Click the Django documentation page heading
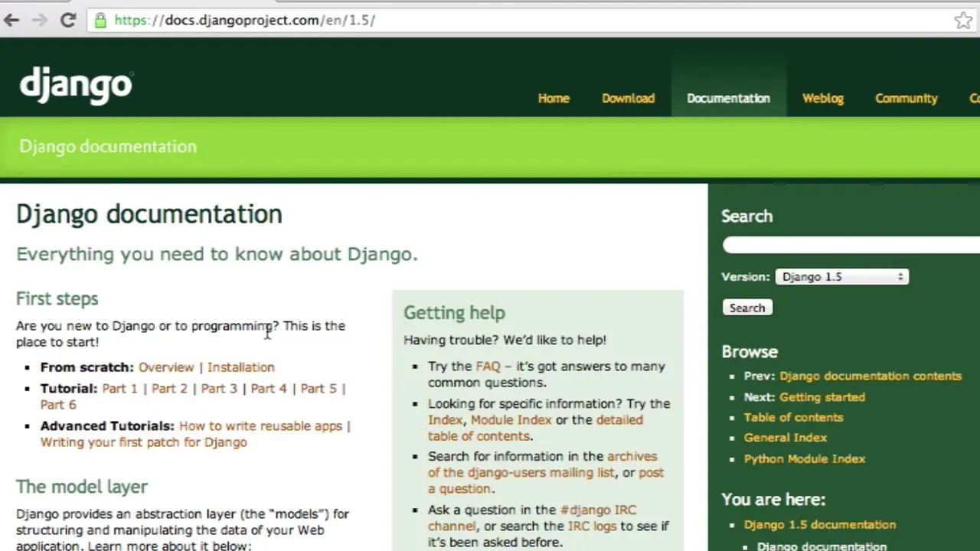 tap(149, 214)
